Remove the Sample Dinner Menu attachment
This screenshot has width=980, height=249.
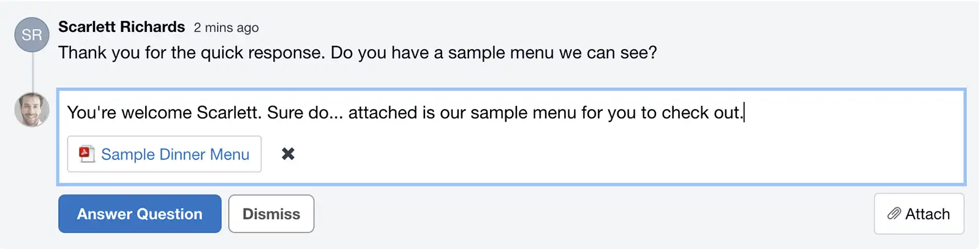(x=288, y=154)
